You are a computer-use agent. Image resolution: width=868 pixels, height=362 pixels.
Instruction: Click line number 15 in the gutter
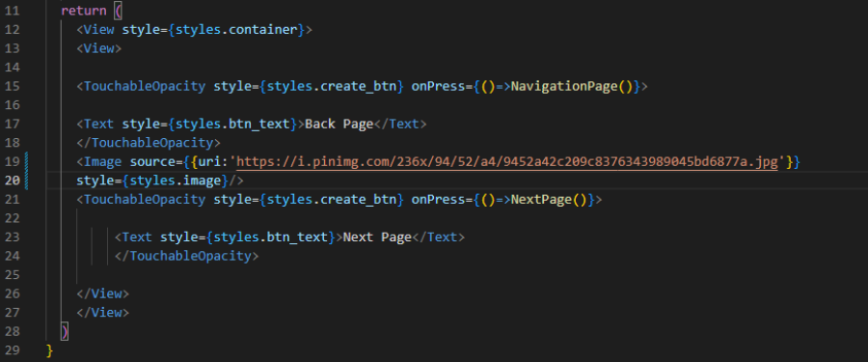pyautogui.click(x=12, y=87)
